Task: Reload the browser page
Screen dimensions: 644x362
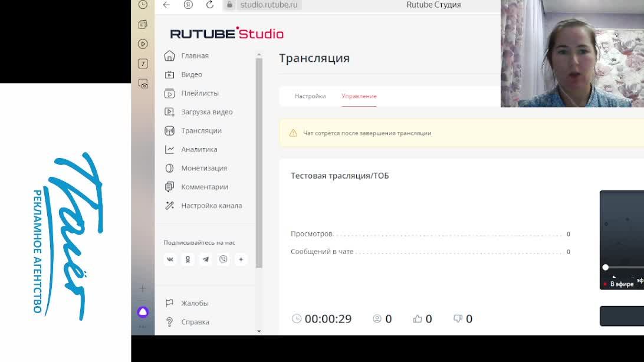Action: coord(210,5)
